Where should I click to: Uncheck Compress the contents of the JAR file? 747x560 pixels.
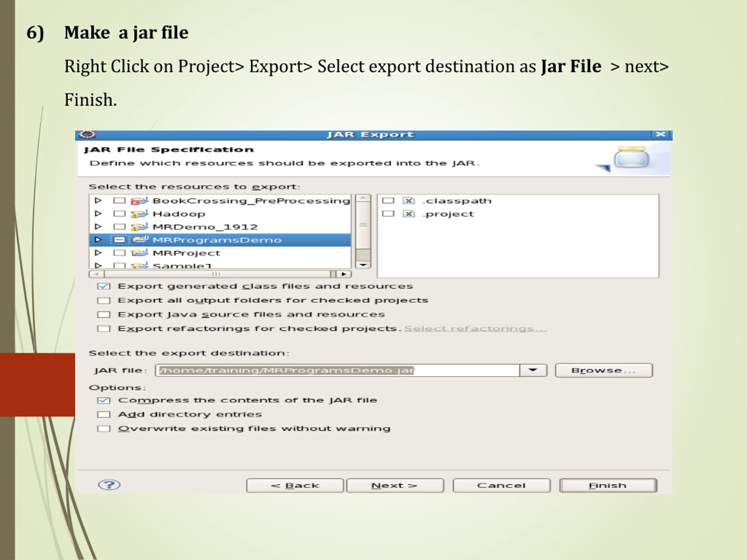tap(104, 400)
